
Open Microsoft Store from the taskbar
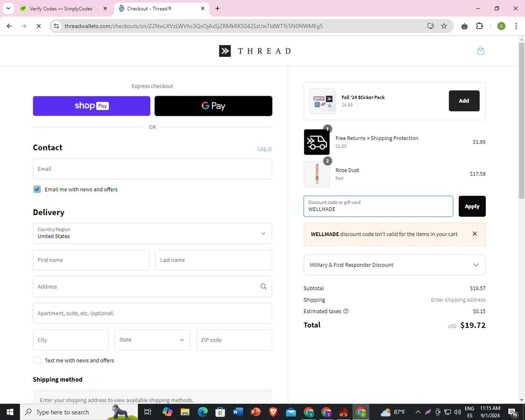point(220,412)
